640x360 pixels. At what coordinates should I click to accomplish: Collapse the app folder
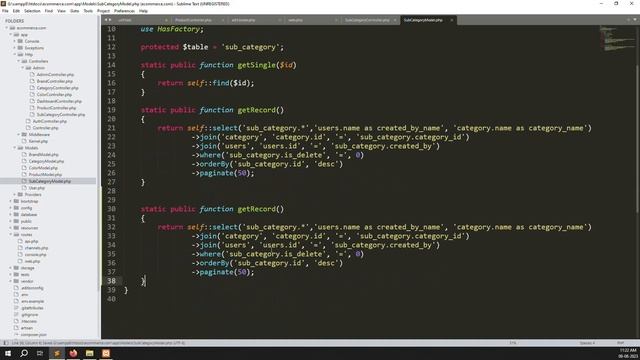(11, 35)
